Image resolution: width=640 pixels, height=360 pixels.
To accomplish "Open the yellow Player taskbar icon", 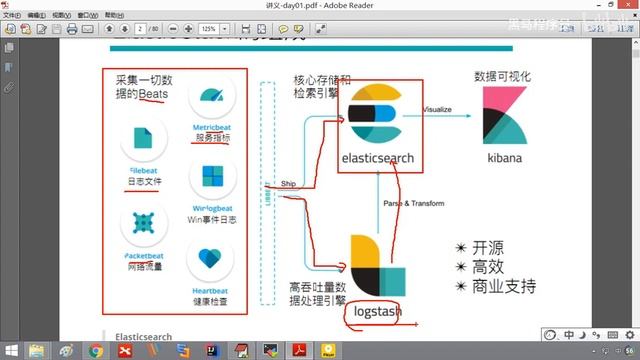I will (328, 351).
